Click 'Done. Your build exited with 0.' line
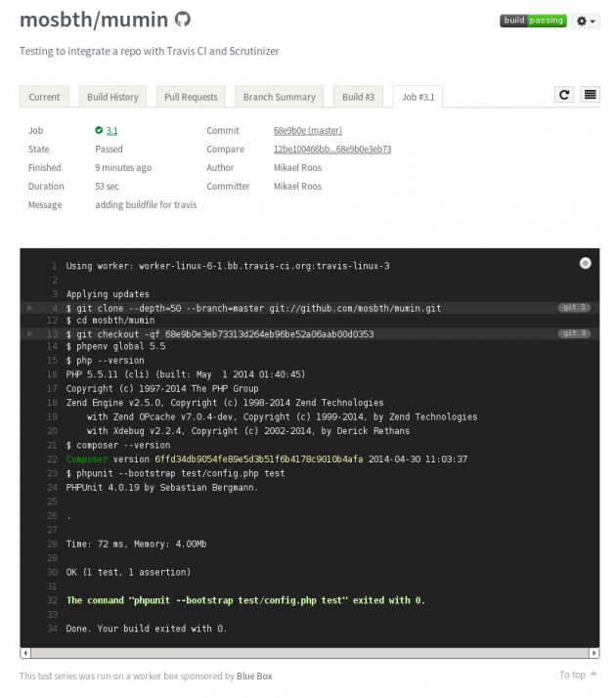 pyautogui.click(x=147, y=629)
